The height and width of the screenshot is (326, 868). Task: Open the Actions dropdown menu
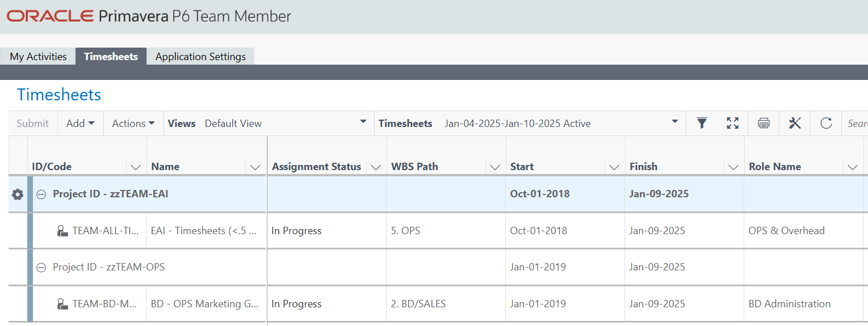[x=133, y=123]
